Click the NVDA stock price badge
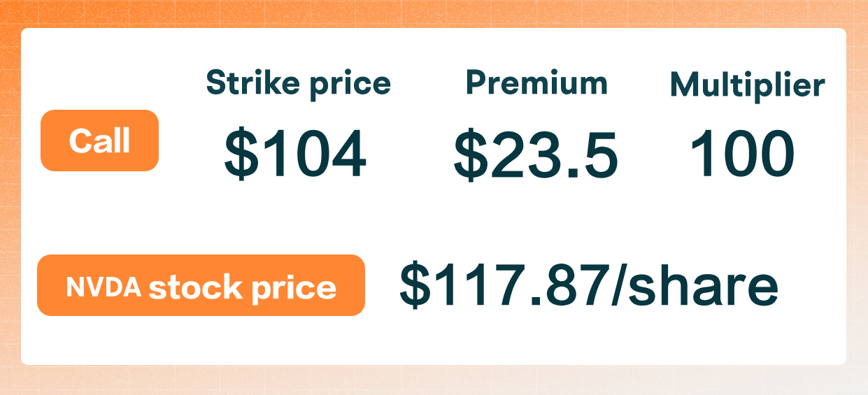 [201, 285]
